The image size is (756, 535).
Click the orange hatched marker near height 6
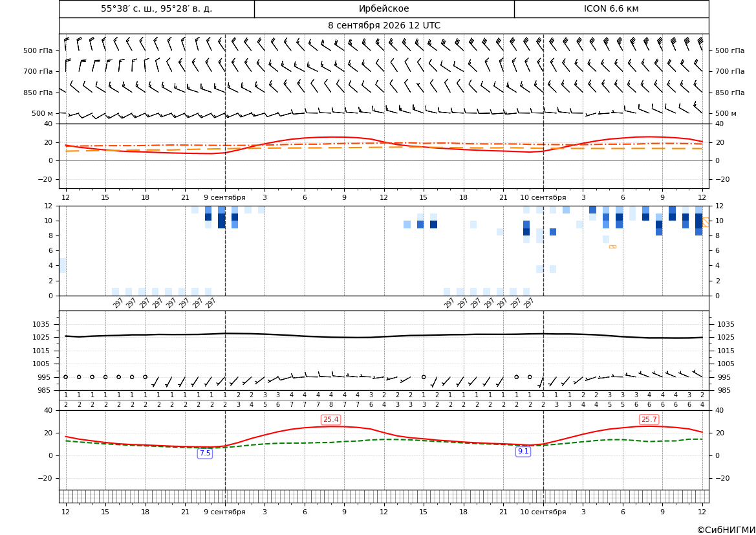612,246
